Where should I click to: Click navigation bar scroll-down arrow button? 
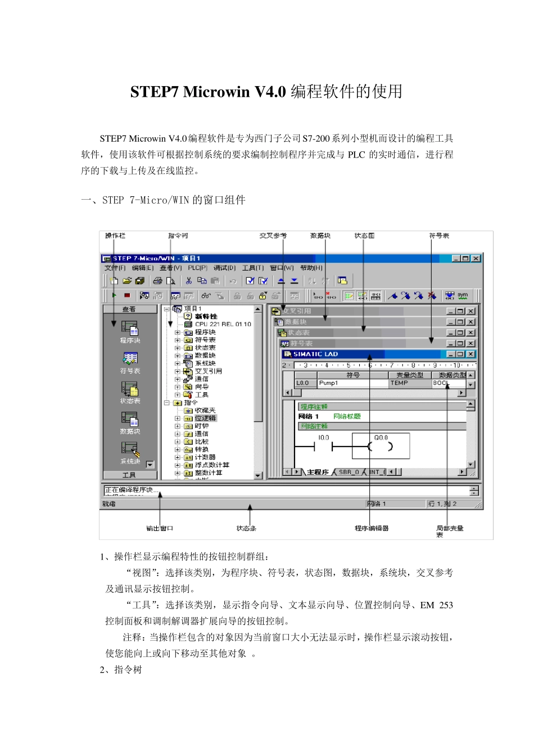150,465
